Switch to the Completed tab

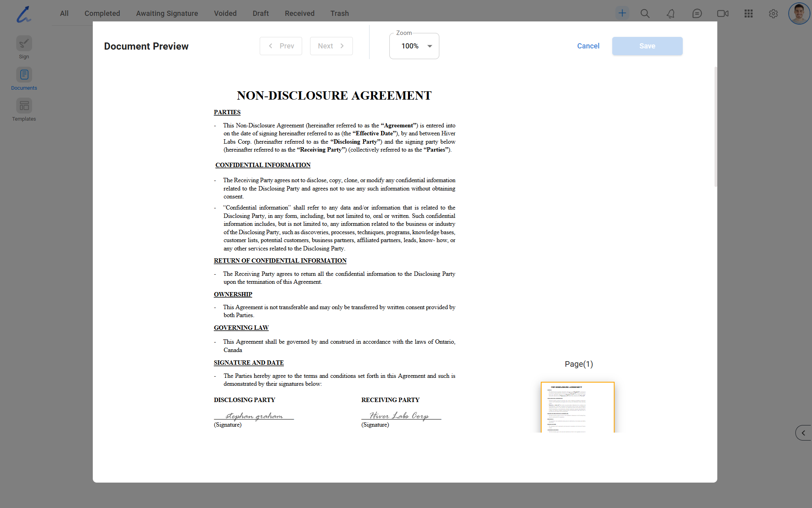[102, 13]
